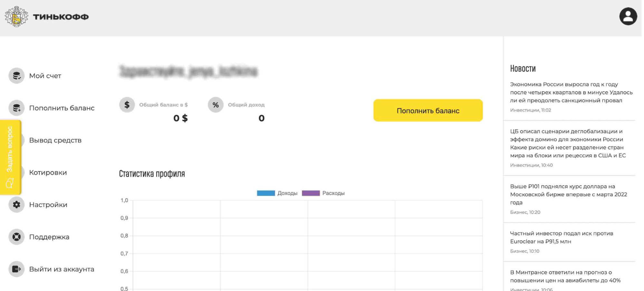Choose Выйти из аккаунта
This screenshot has width=644, height=291.
click(62, 269)
